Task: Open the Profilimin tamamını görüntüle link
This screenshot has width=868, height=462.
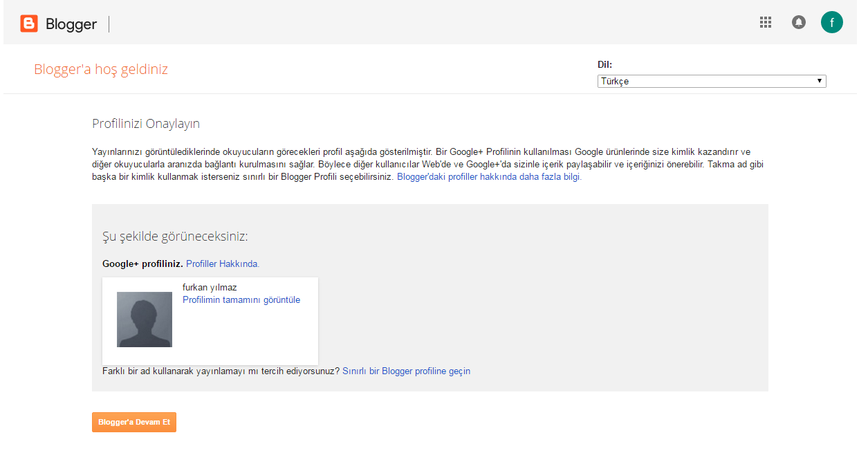Action: pos(241,299)
